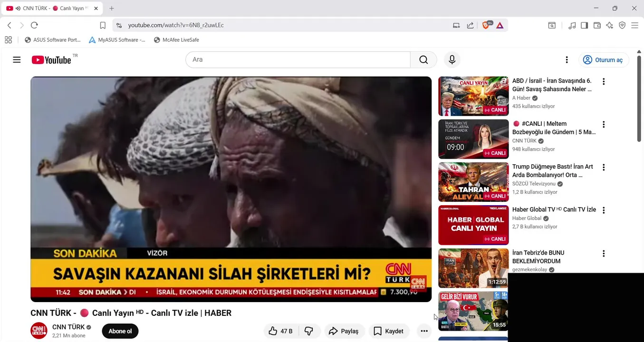Go back with browser back arrow

pos(9,25)
